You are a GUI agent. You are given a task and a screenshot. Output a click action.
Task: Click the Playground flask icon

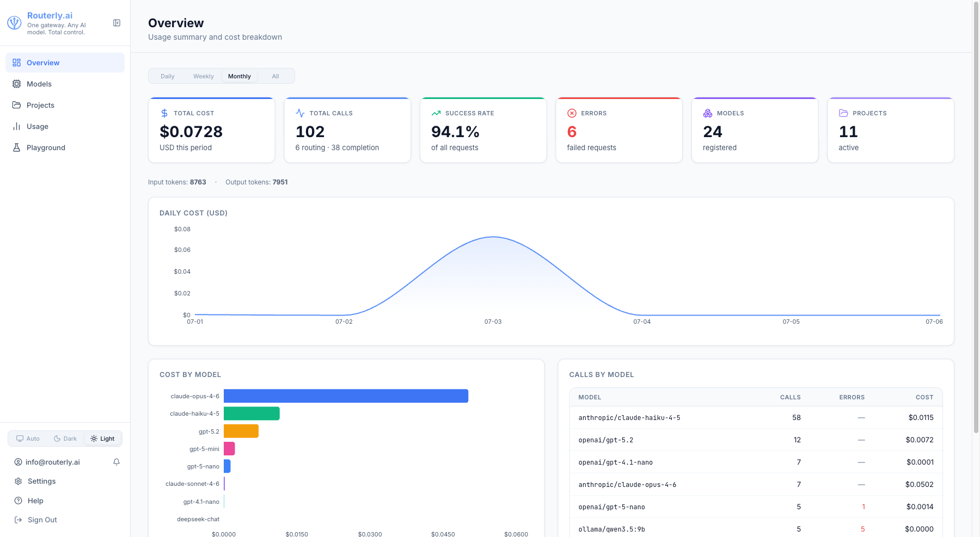click(x=17, y=147)
